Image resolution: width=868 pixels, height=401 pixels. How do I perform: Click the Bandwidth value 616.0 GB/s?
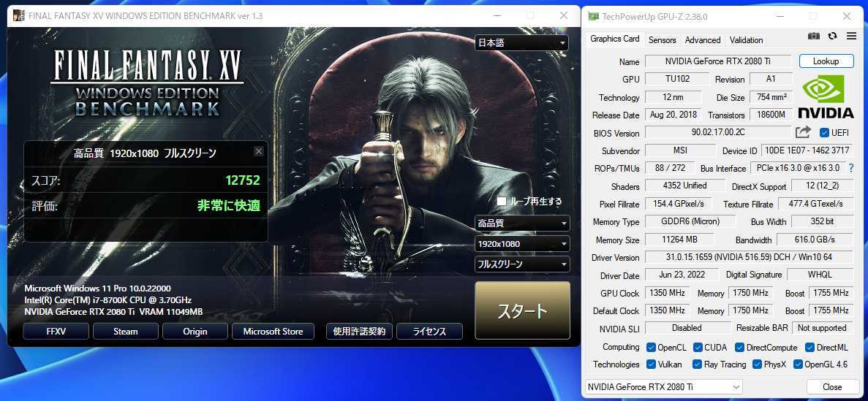point(815,240)
